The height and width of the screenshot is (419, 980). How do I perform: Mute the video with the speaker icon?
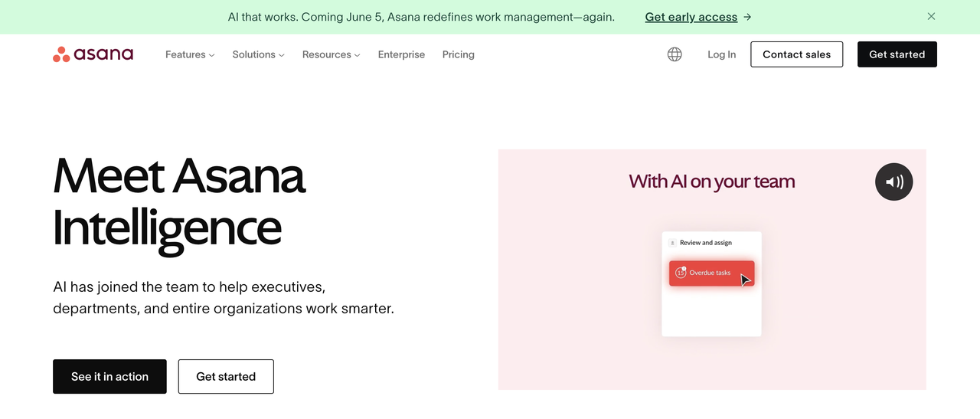click(x=894, y=182)
